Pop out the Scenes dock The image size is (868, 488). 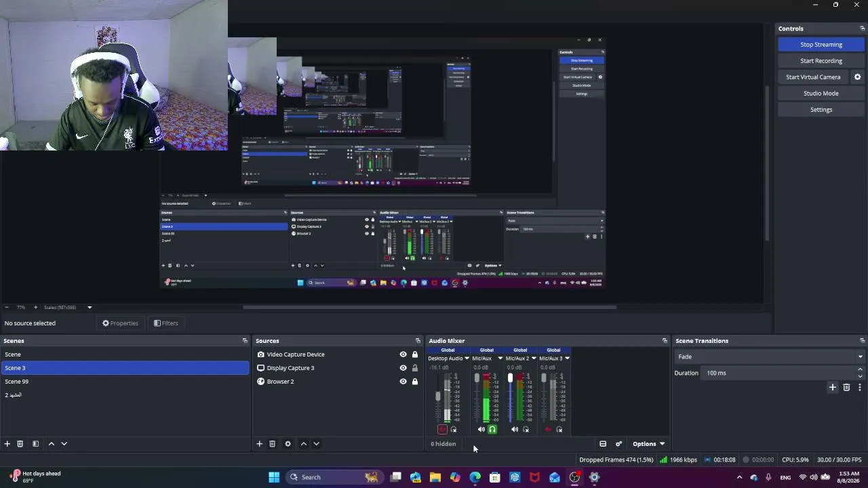coord(245,341)
